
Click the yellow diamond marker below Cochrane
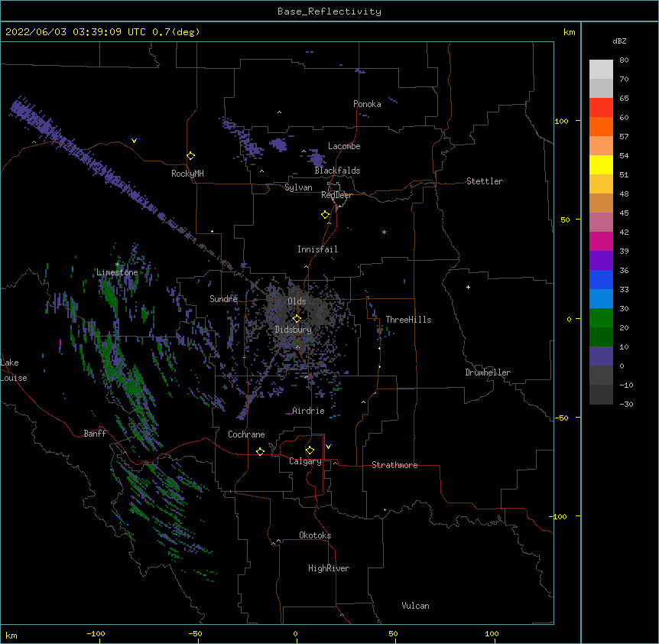pos(260,451)
